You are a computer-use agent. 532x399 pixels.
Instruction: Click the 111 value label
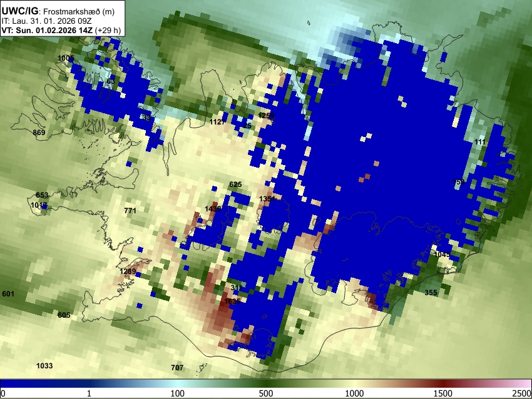(480, 142)
